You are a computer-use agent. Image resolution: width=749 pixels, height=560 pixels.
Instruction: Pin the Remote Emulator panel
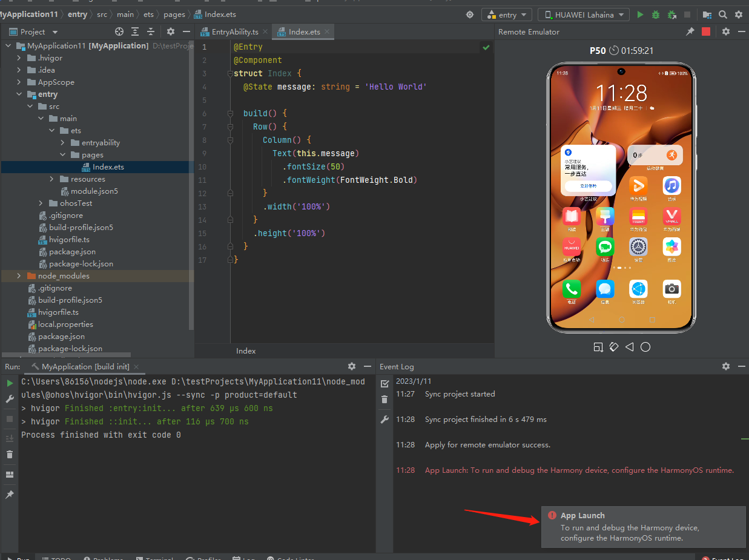click(690, 31)
